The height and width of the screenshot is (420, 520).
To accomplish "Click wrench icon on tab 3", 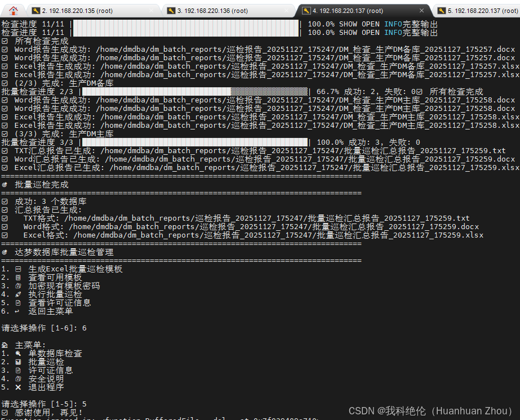I will [x=171, y=11].
